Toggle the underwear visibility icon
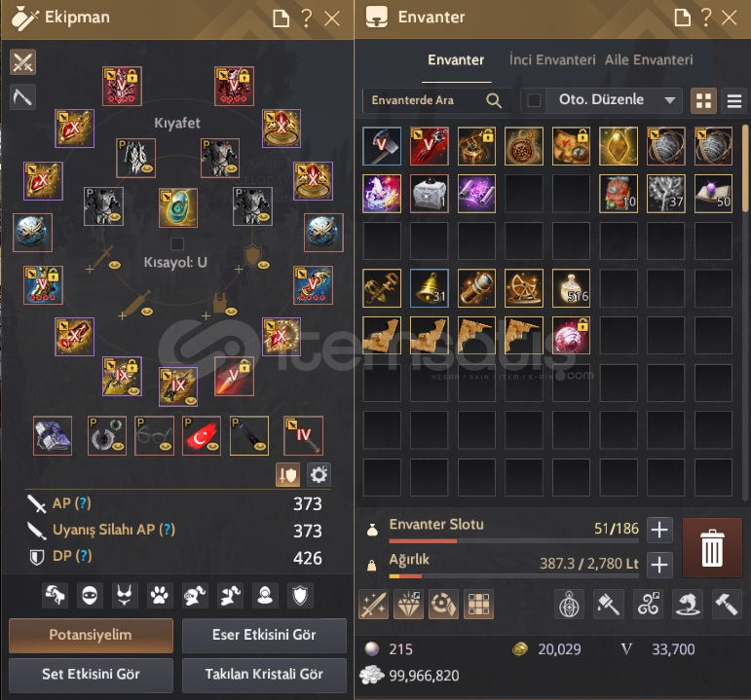The width and height of the screenshot is (751, 700). 125,596
